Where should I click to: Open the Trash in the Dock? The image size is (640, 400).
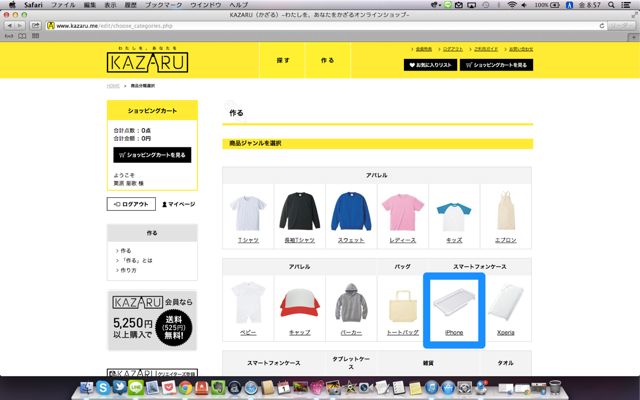pyautogui.click(x=555, y=387)
